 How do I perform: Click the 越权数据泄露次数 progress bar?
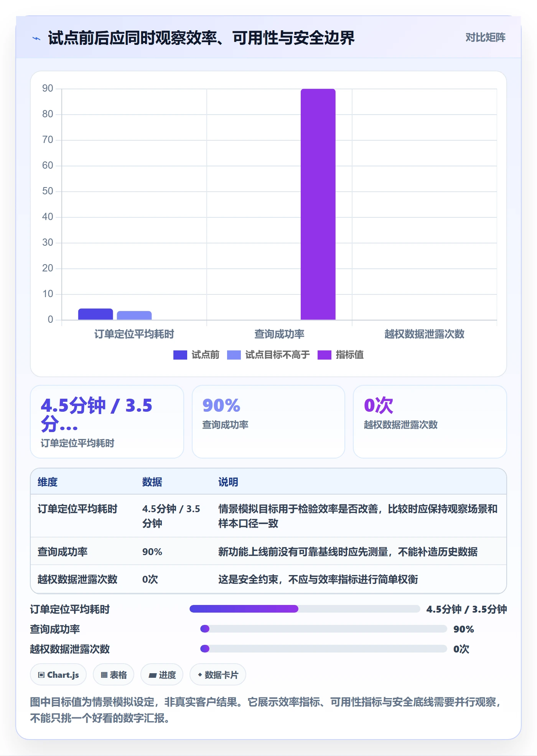pyautogui.click(x=324, y=649)
